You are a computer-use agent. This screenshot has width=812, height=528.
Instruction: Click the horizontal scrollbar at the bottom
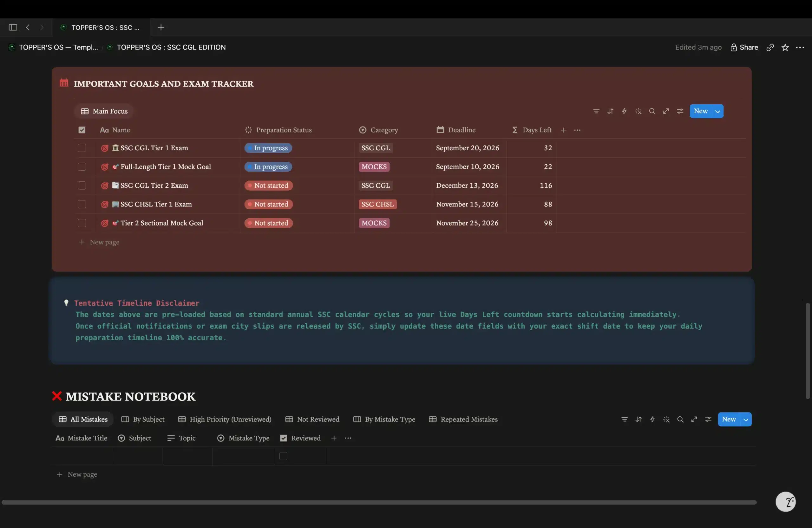point(379,502)
